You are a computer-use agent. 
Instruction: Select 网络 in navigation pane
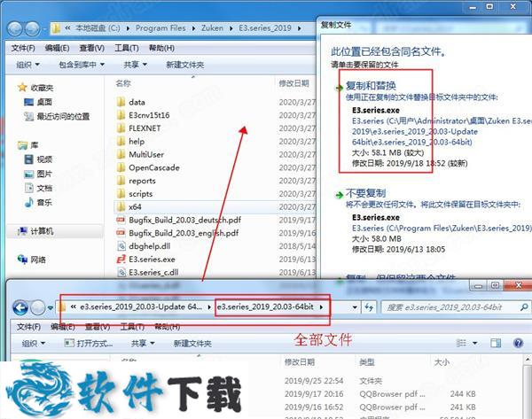click(x=32, y=260)
